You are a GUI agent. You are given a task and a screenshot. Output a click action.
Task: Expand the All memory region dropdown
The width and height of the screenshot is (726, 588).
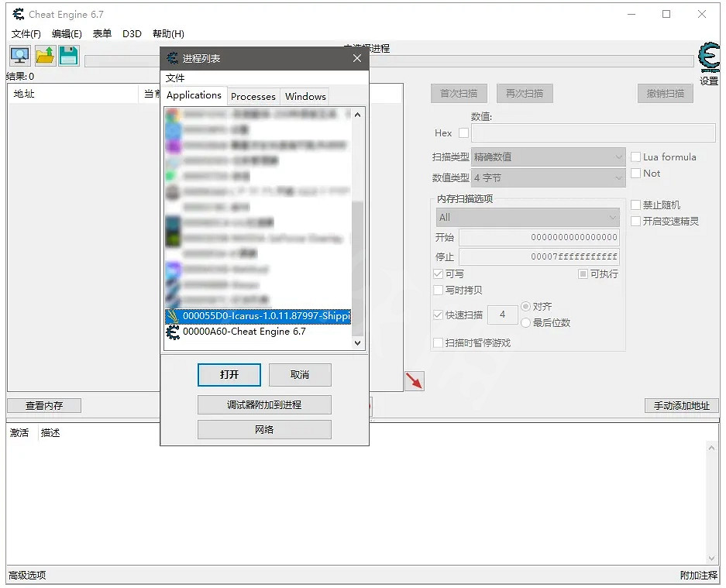[527, 218]
